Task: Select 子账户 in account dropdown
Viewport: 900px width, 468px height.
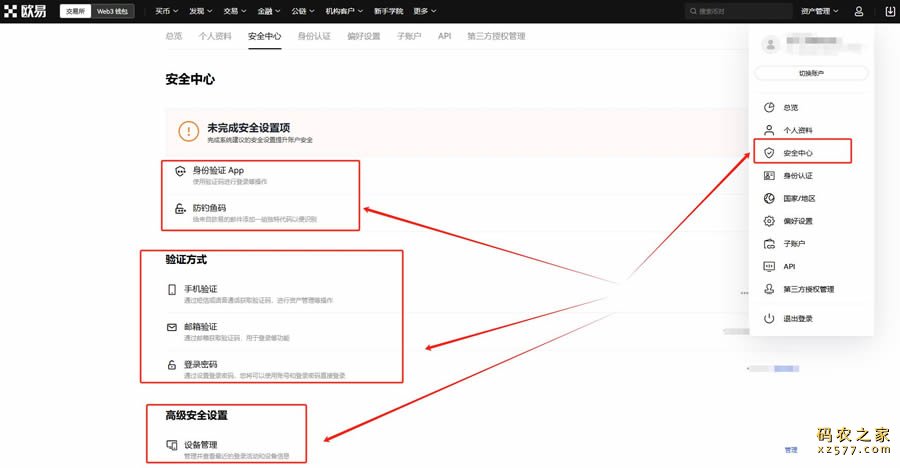Action: tap(794, 243)
